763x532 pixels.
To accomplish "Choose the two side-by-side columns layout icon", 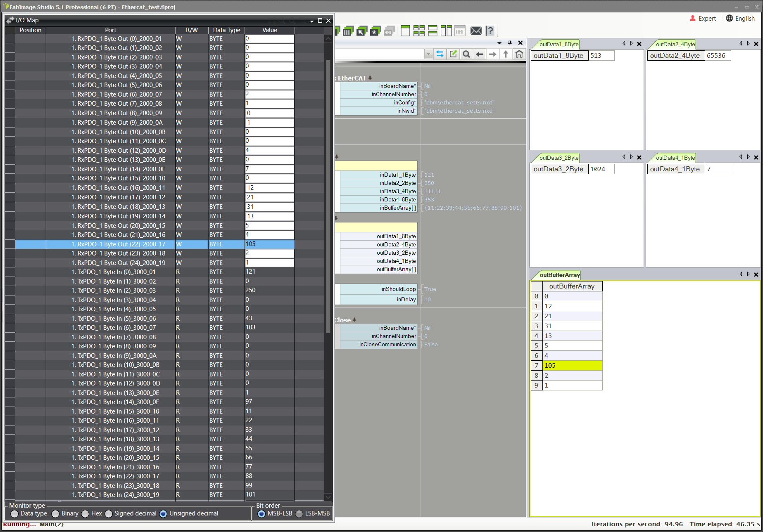I will [446, 31].
